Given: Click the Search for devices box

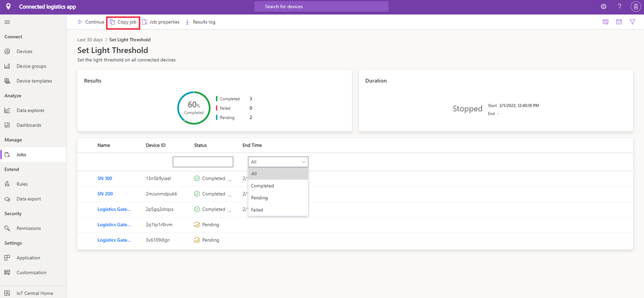Looking at the screenshot, I should click(321, 6).
